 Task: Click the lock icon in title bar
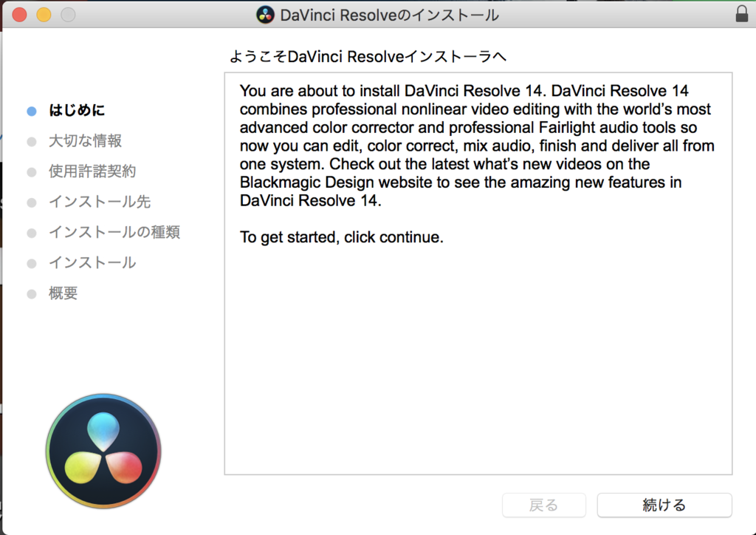click(x=742, y=15)
